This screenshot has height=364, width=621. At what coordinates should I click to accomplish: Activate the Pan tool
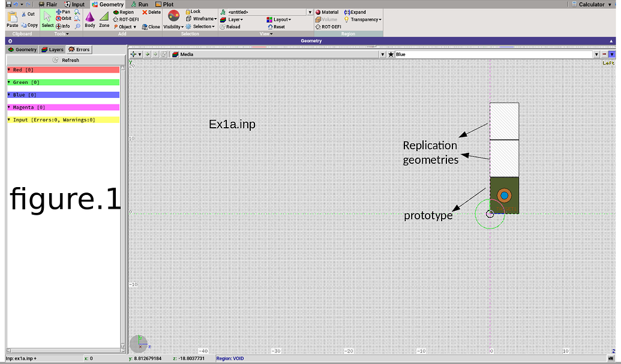click(65, 11)
